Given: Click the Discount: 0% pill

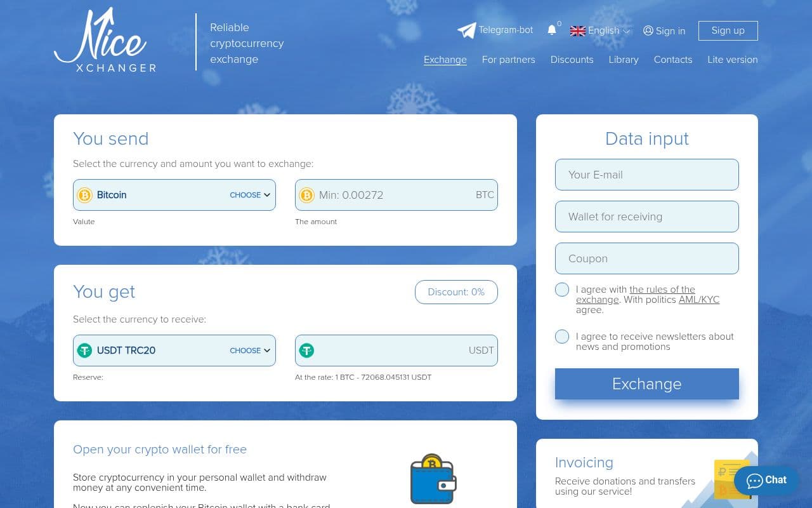Looking at the screenshot, I should 455,291.
